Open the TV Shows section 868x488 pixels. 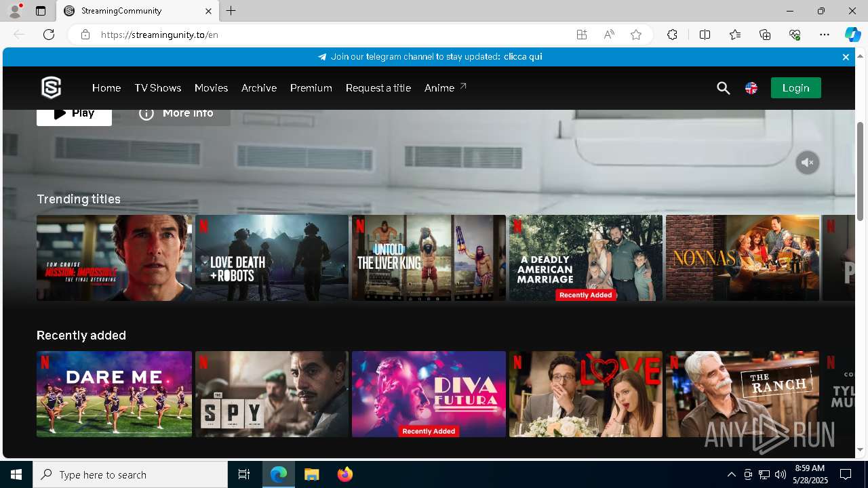pyautogui.click(x=157, y=88)
